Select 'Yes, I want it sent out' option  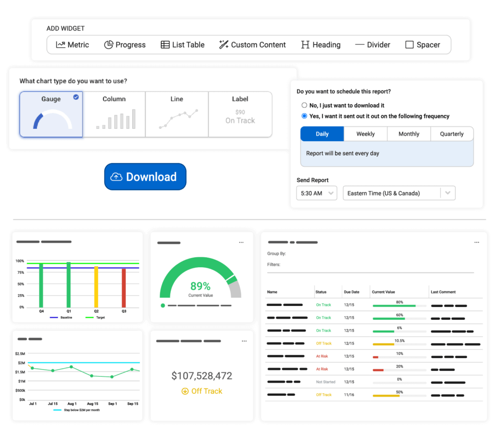pyautogui.click(x=304, y=116)
